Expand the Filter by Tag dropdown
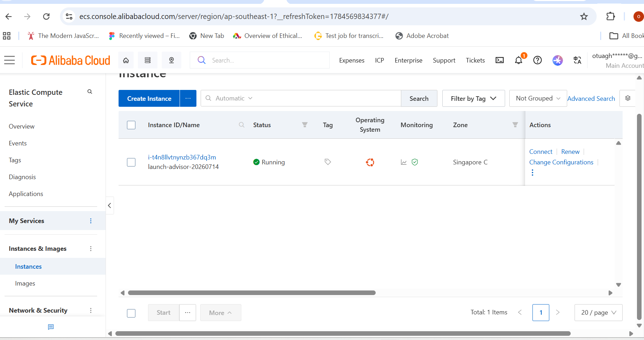 click(x=474, y=98)
